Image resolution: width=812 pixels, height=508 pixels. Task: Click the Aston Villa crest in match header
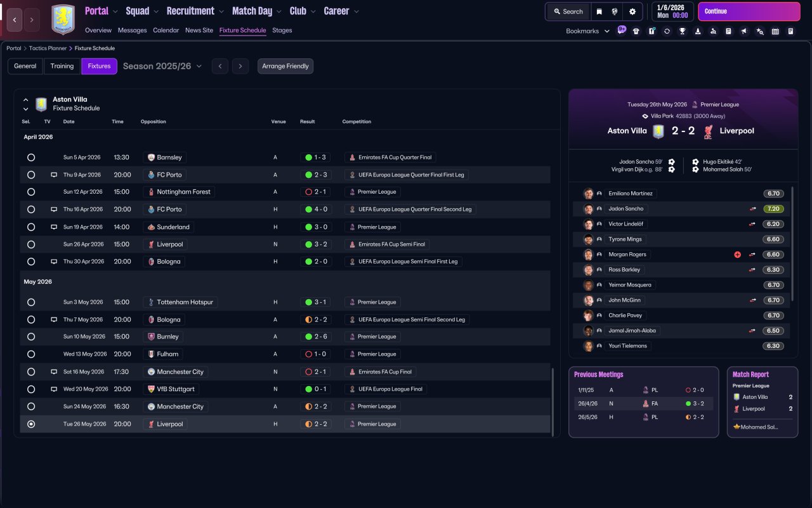658,131
